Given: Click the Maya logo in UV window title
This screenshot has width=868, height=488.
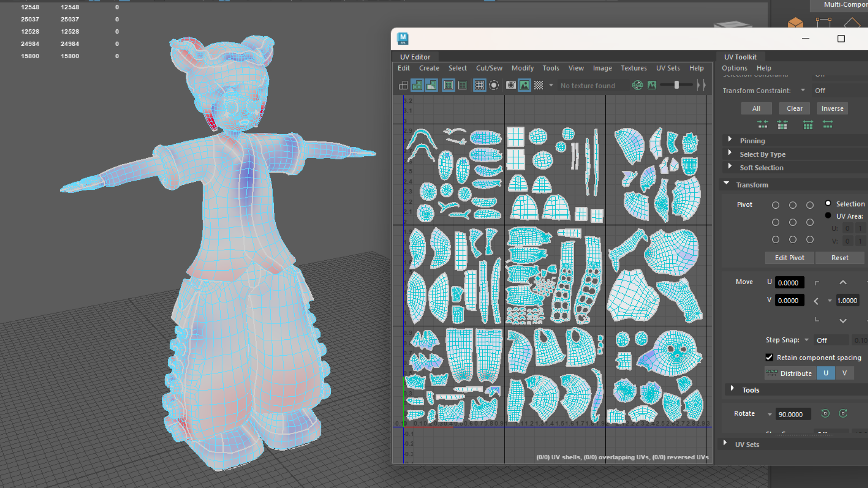Looking at the screenshot, I should click(403, 39).
